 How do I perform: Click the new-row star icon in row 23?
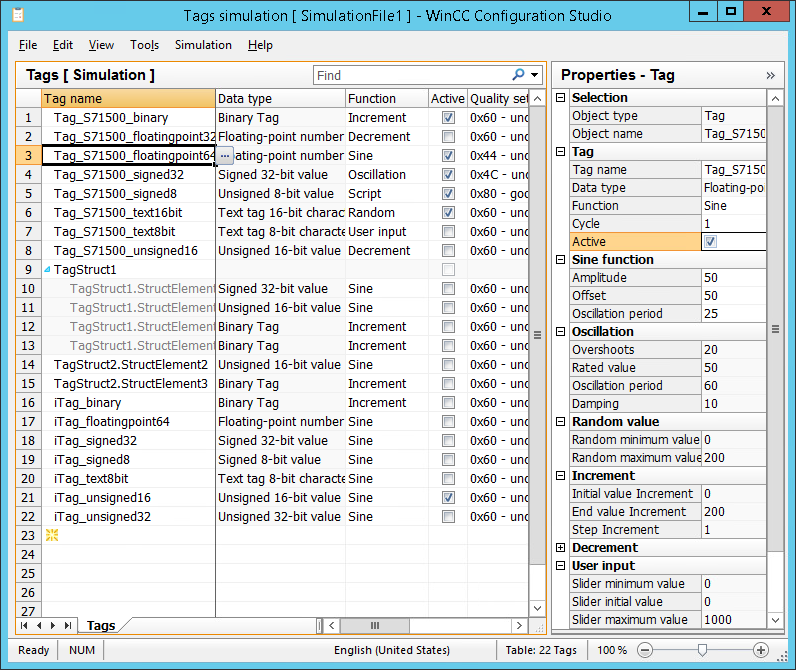coord(51,536)
